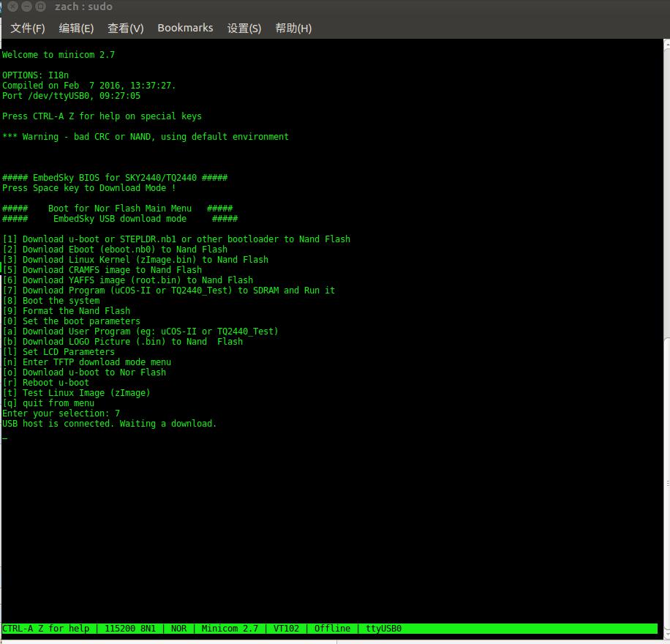Close the zach : sudo terminal window

(12, 7)
